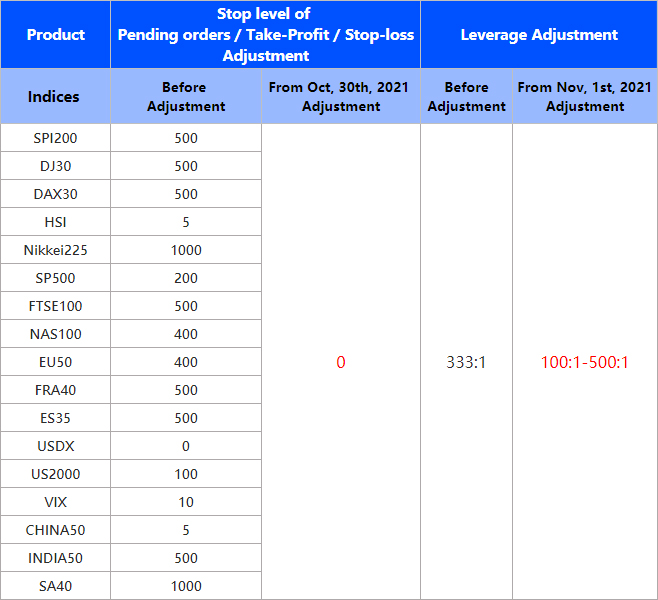Image resolution: width=658 pixels, height=600 pixels.
Task: Select the SA40 index cell
Action: coord(55,586)
